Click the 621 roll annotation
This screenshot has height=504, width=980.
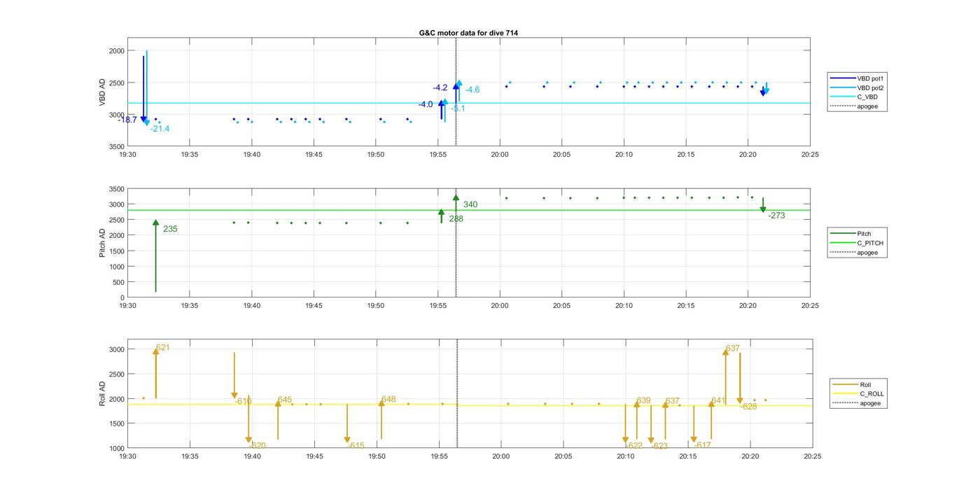[162, 347]
